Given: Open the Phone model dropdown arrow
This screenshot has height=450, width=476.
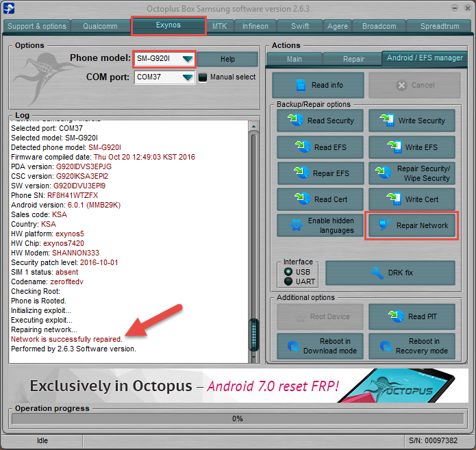Looking at the screenshot, I should [x=188, y=59].
